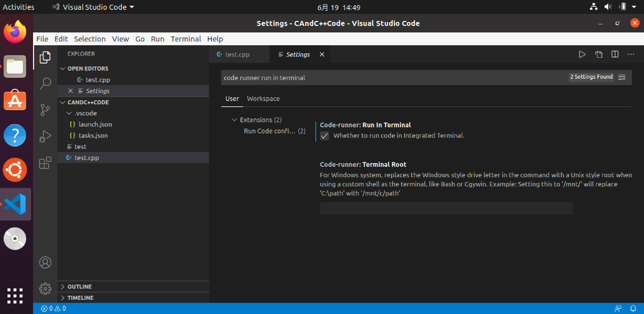
Task: Open the feedback icon in status bar
Action: point(618,308)
